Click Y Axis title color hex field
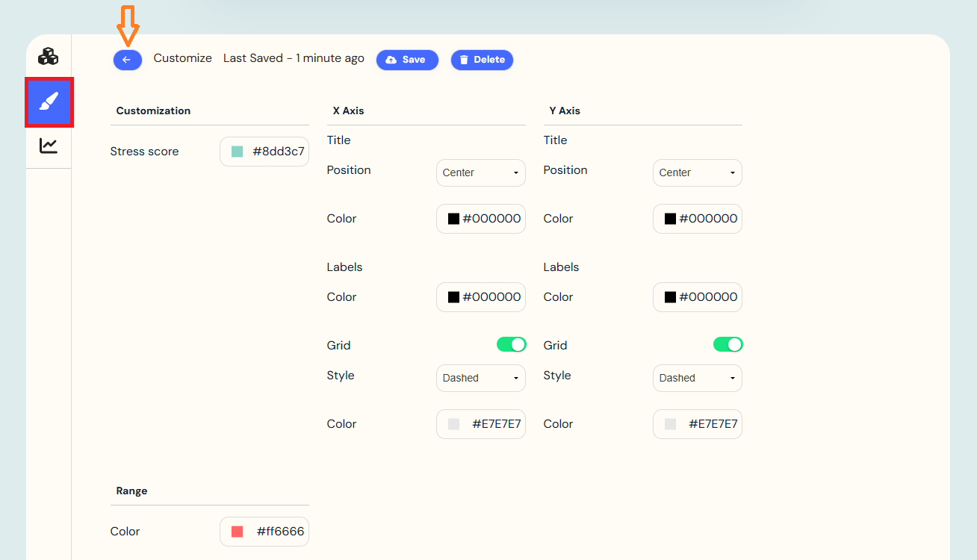Screen dimensions: 977x560 coord(708,219)
